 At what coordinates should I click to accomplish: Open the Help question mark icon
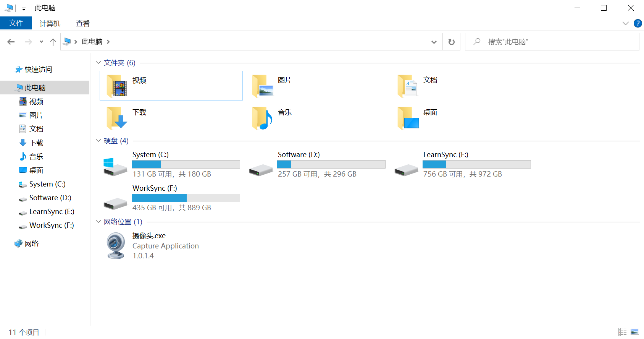638,23
